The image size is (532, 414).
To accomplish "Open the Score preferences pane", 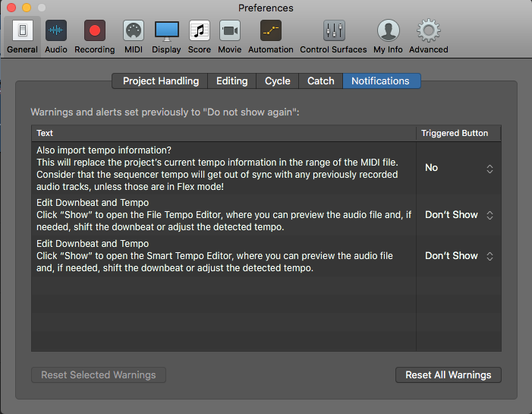I will pyautogui.click(x=200, y=36).
